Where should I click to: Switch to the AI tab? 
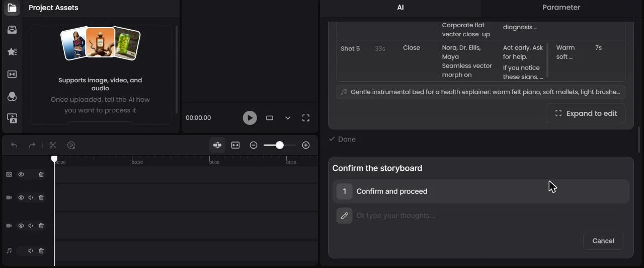coord(400,8)
